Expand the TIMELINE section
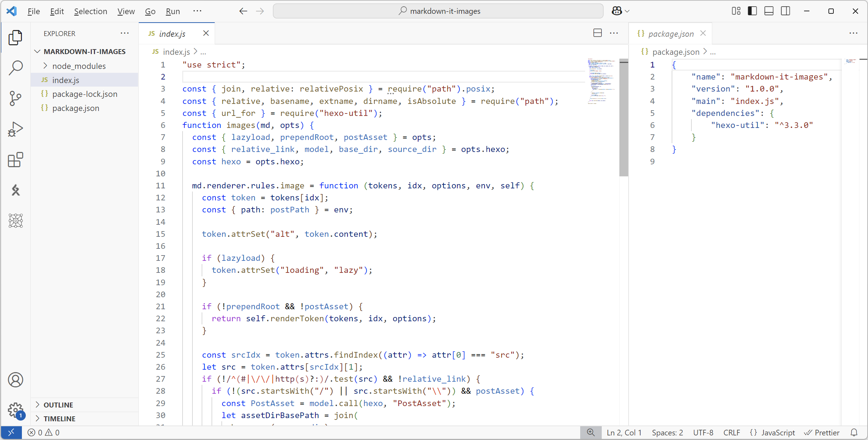Viewport: 868px width, 440px height. coord(59,419)
